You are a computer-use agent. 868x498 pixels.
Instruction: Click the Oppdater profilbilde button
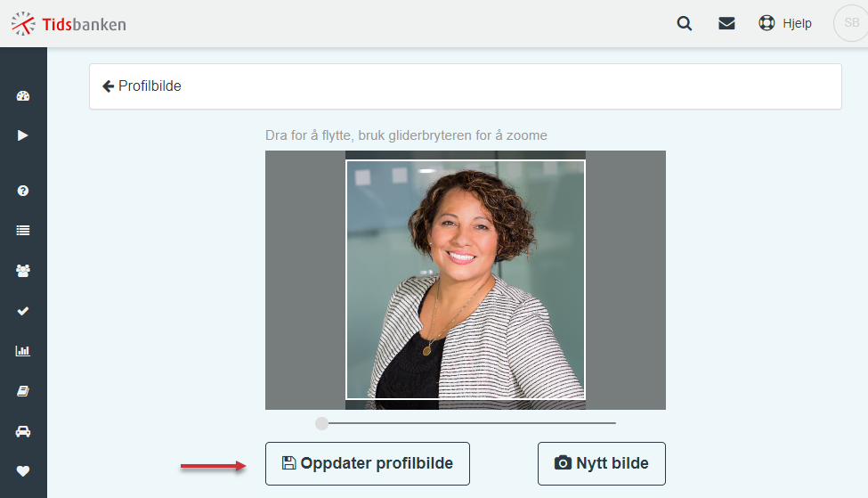click(368, 463)
